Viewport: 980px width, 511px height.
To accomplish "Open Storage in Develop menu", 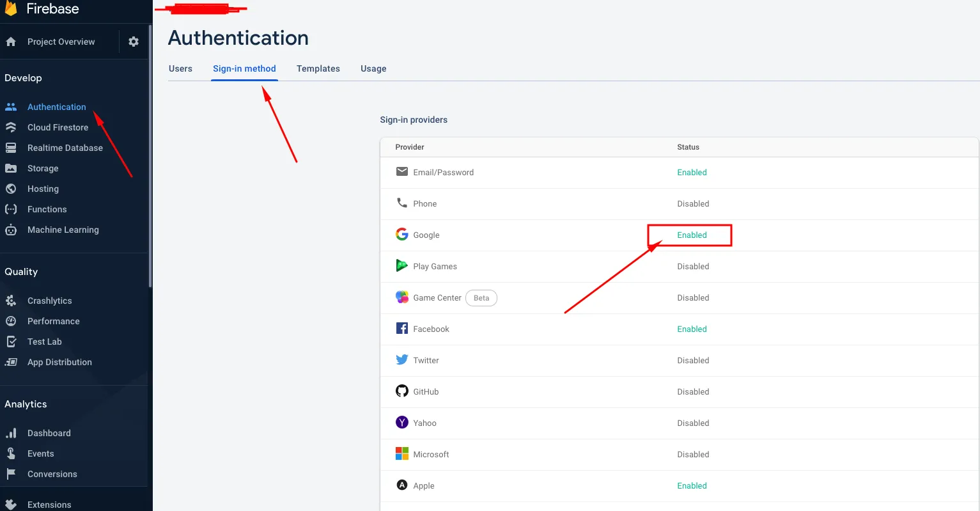I will pos(43,168).
